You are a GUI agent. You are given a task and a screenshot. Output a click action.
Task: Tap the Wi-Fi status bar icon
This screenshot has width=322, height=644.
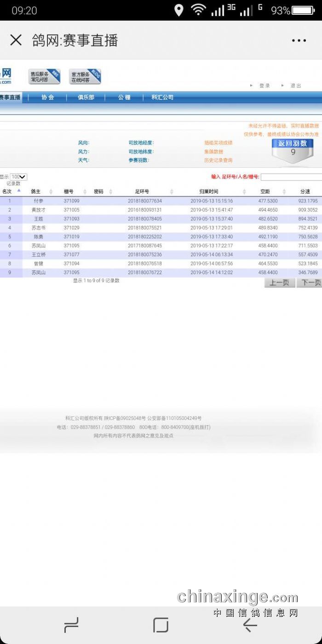point(199,10)
